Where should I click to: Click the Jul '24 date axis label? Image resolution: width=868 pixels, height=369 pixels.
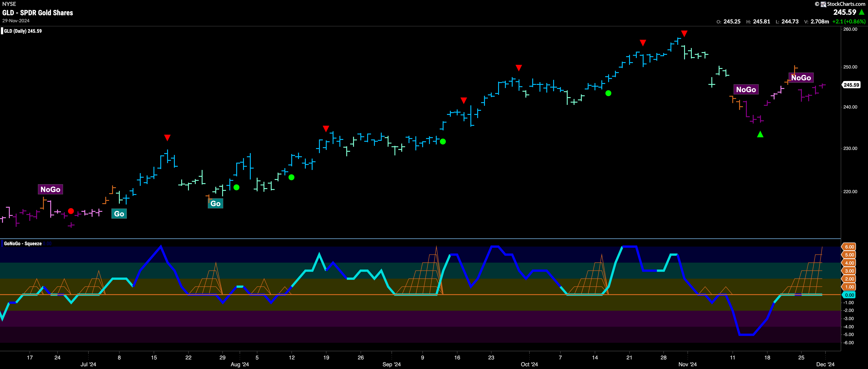pyautogui.click(x=88, y=364)
